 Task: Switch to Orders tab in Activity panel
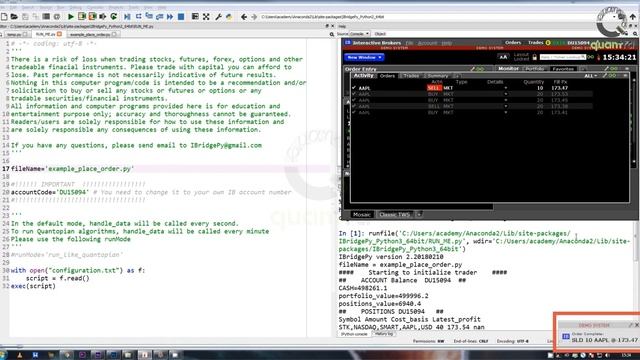(x=387, y=76)
